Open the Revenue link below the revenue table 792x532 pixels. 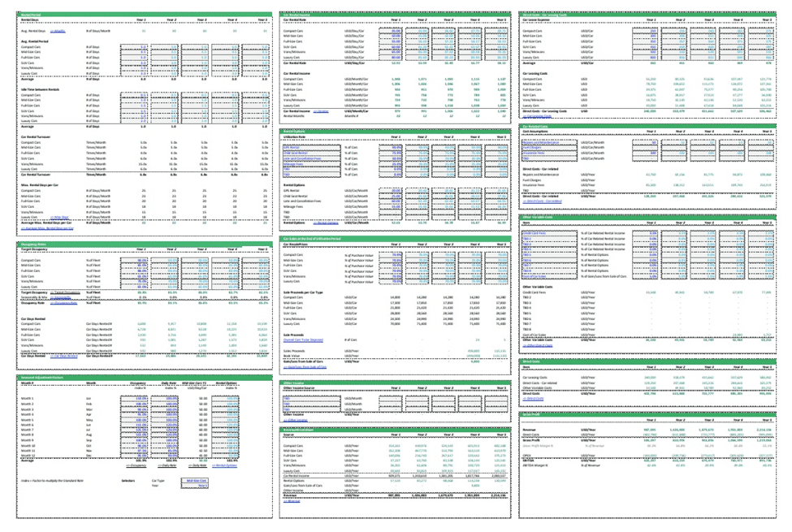coord(292,501)
